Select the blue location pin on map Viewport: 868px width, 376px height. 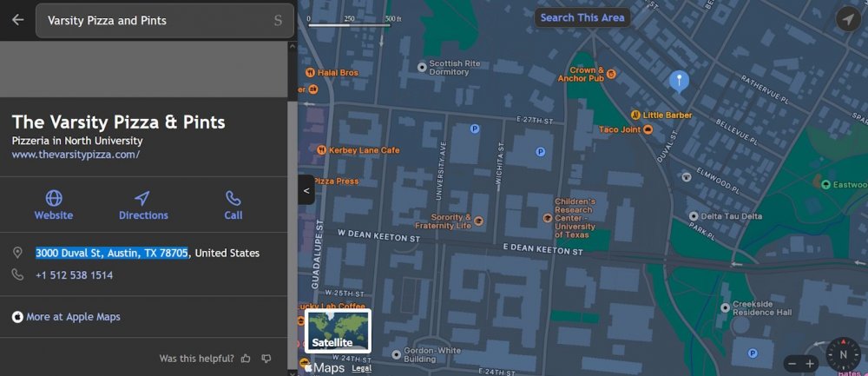(x=680, y=82)
